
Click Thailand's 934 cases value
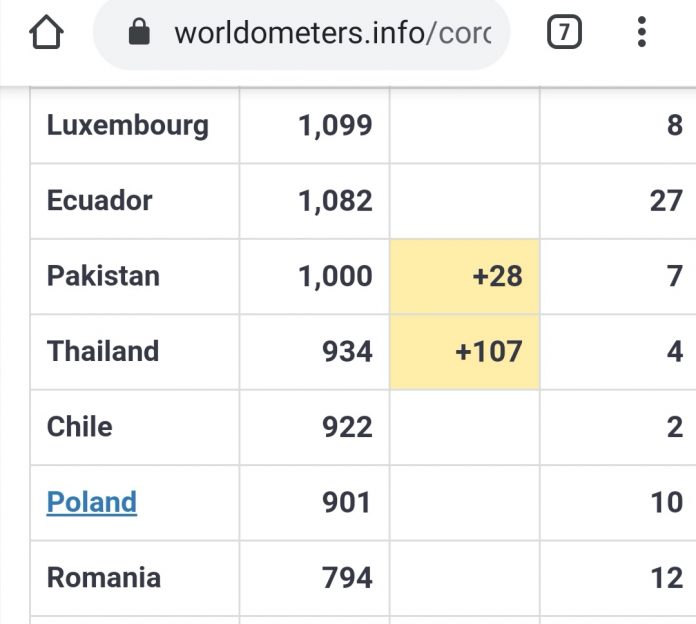click(x=347, y=351)
